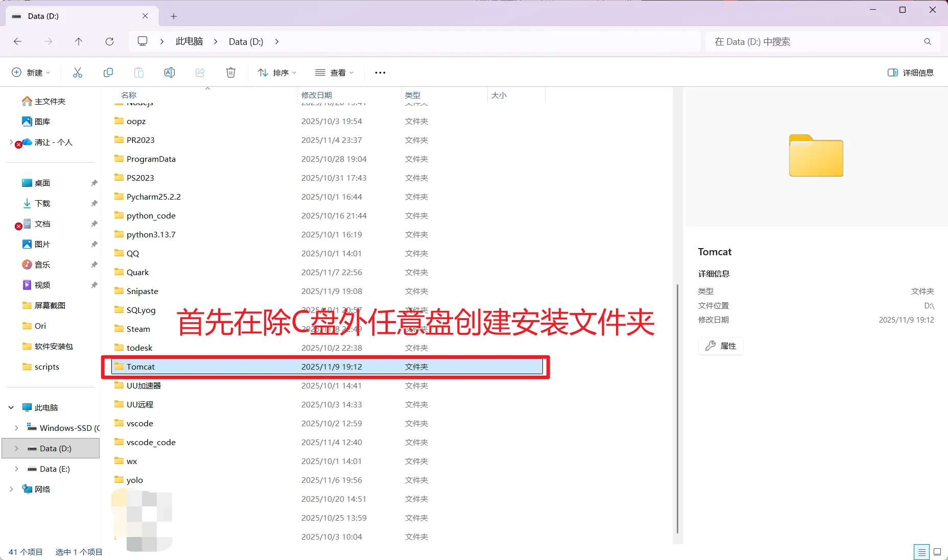Image resolution: width=948 pixels, height=560 pixels.
Task: Switch to details list view icon
Action: click(x=921, y=552)
